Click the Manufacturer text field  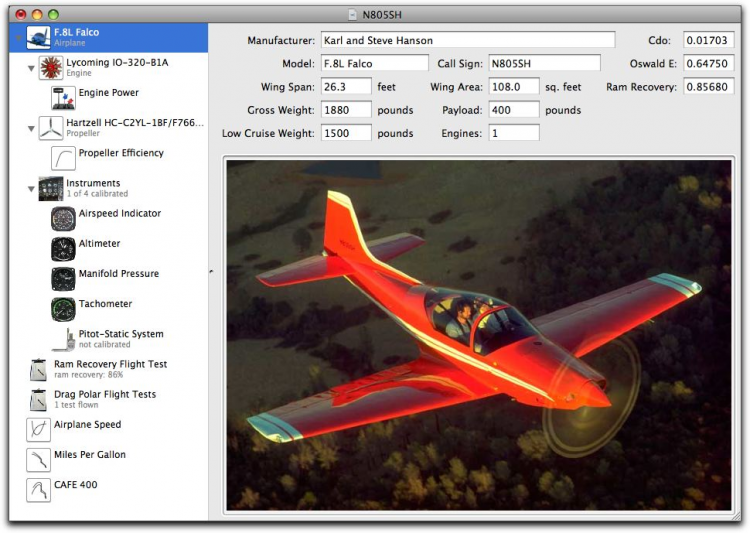(x=468, y=40)
